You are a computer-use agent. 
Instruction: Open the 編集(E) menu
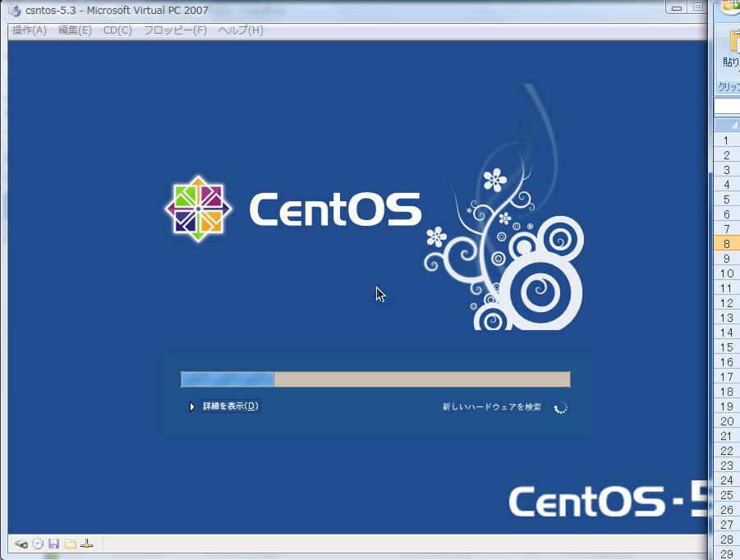[x=75, y=30]
